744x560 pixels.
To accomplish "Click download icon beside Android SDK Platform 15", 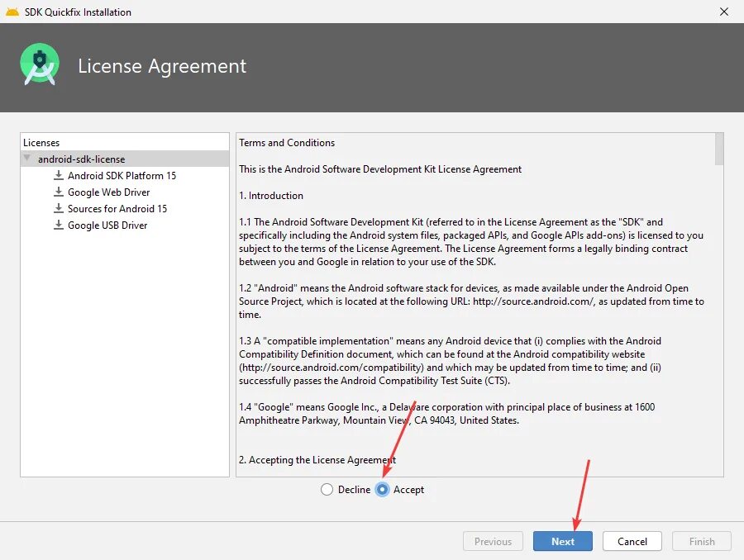I will pyautogui.click(x=59, y=175).
